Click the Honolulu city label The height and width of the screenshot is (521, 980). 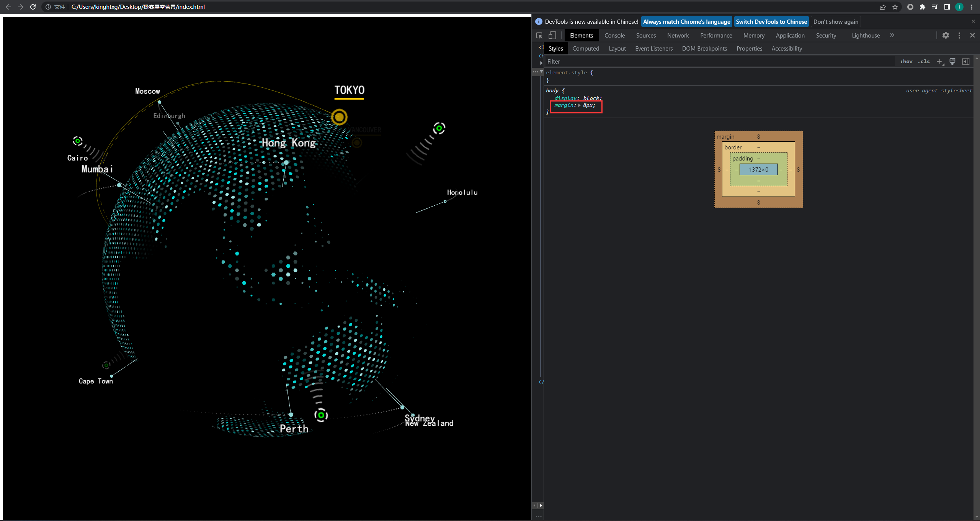point(462,192)
